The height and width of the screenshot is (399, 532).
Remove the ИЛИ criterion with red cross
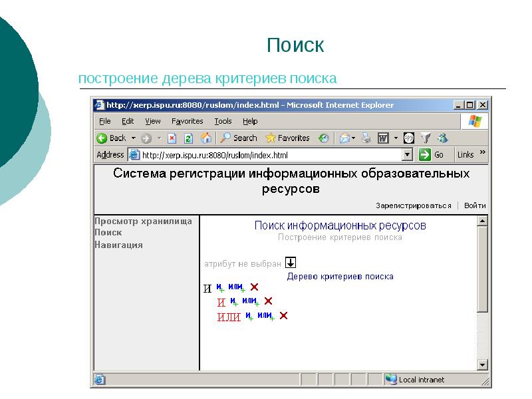[x=283, y=316]
